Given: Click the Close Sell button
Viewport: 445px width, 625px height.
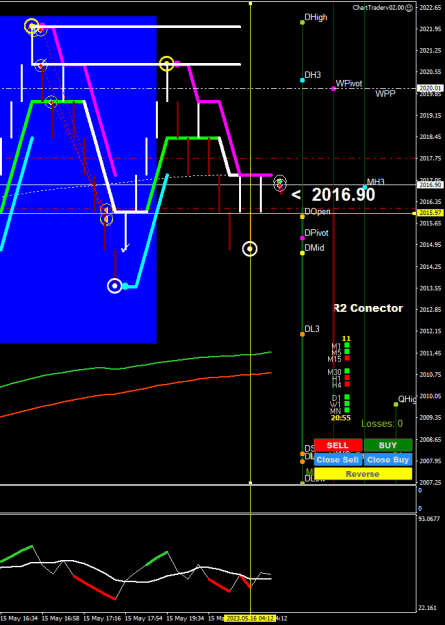Looking at the screenshot, I should click(x=338, y=460).
